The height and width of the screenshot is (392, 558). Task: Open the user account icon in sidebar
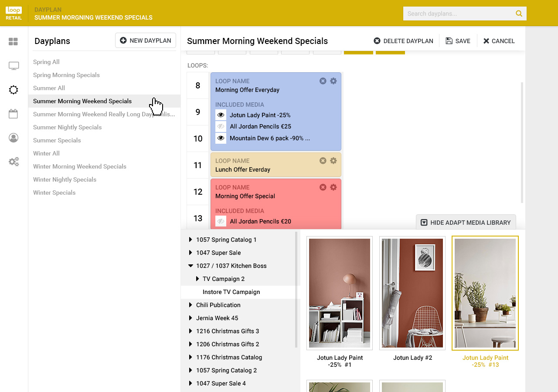coord(14,138)
